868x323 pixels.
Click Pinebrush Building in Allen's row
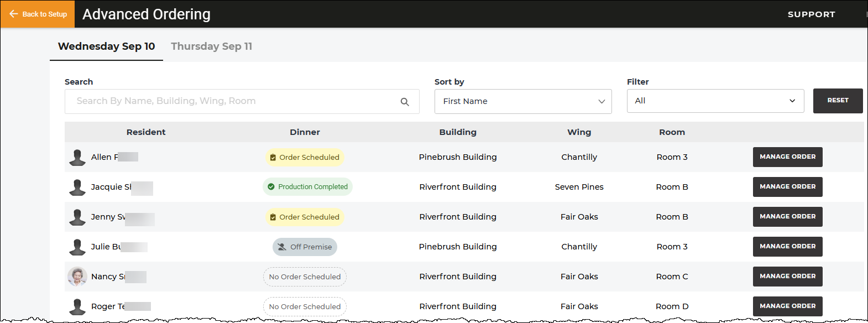tap(458, 157)
